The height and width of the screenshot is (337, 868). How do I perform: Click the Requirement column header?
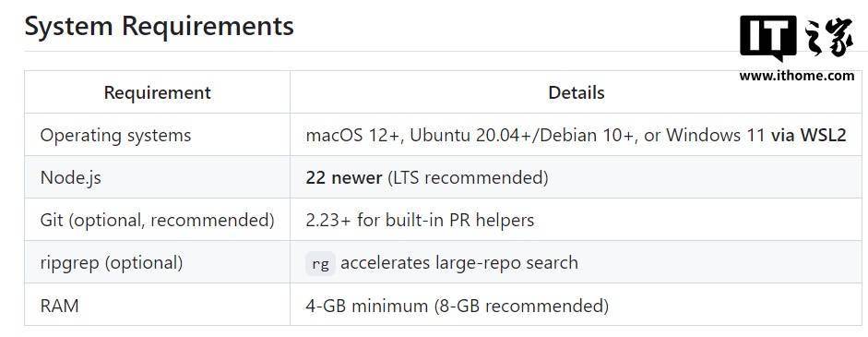click(157, 92)
